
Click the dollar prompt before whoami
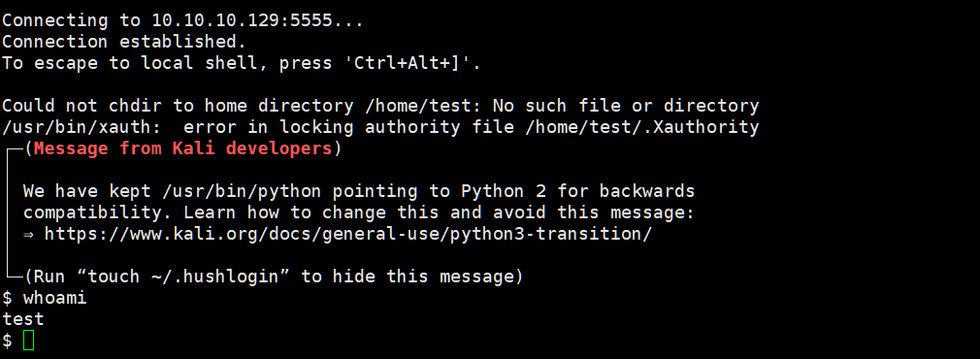tap(7, 298)
